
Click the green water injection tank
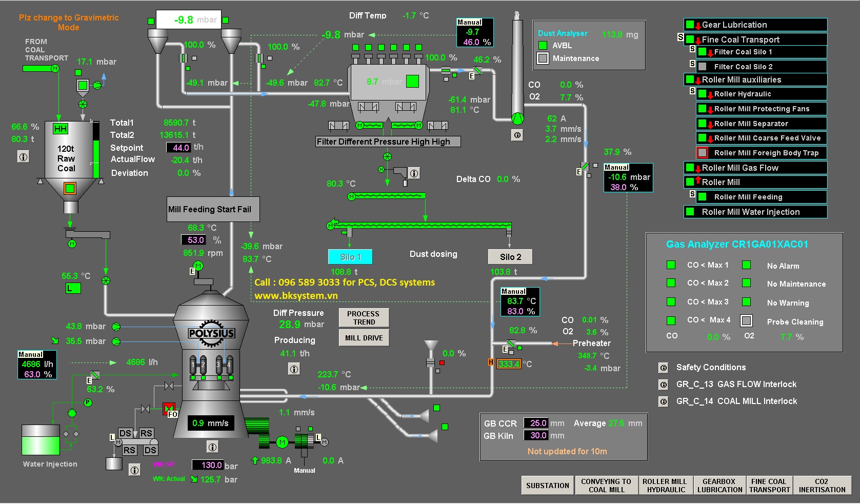[41, 439]
